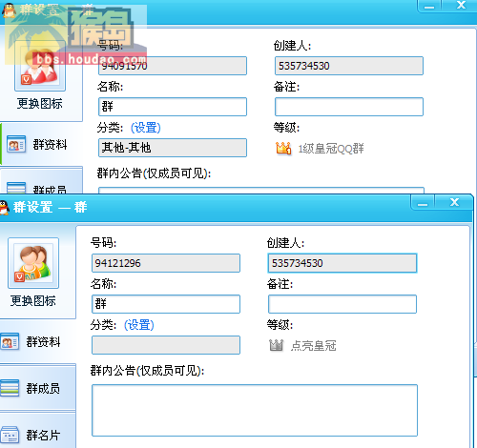Click 群内公告 text area in front window
The width and height of the screenshot is (477, 448).
[255, 410]
